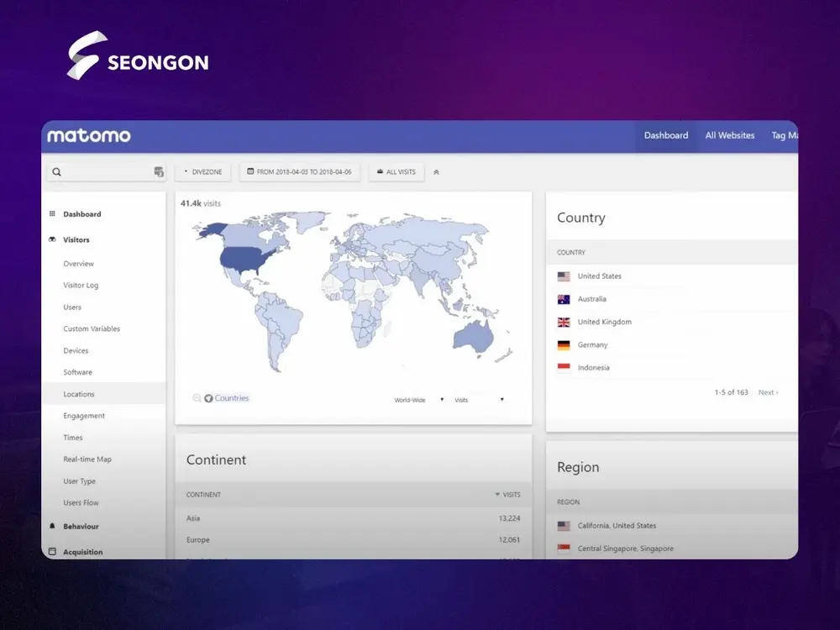The height and width of the screenshot is (630, 840).
Task: Click in the search input field
Action: 106,172
